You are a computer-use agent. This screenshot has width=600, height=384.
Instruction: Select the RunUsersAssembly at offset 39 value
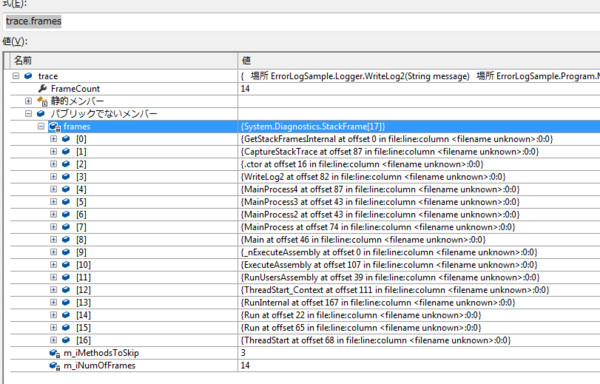click(390, 277)
